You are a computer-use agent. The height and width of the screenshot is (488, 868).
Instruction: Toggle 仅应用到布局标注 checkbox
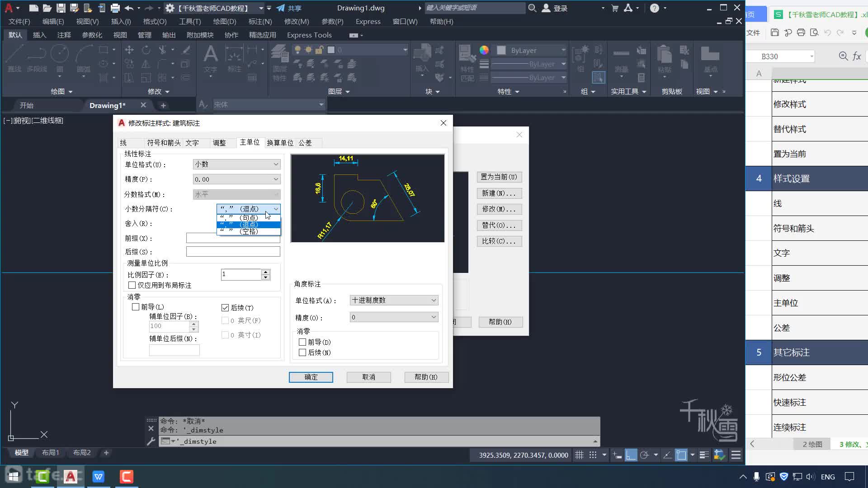[132, 285]
